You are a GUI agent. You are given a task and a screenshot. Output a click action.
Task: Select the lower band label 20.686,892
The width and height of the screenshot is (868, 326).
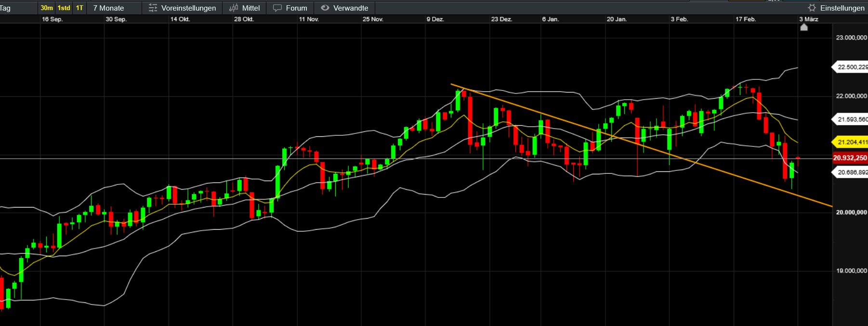tap(850, 172)
